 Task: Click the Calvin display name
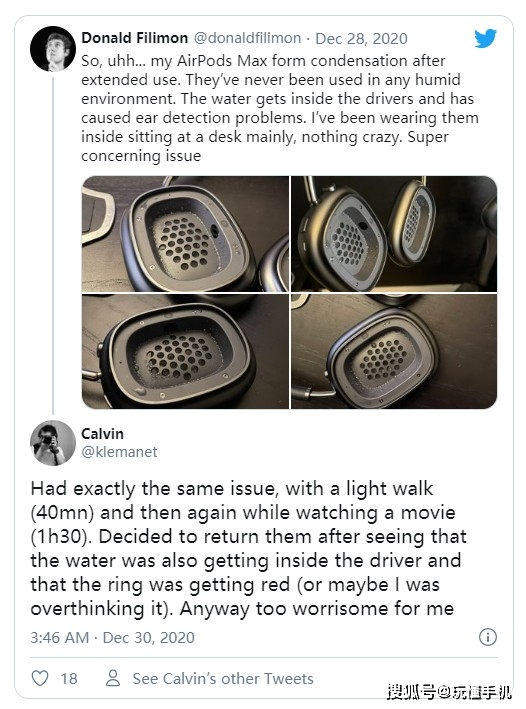pyautogui.click(x=102, y=434)
